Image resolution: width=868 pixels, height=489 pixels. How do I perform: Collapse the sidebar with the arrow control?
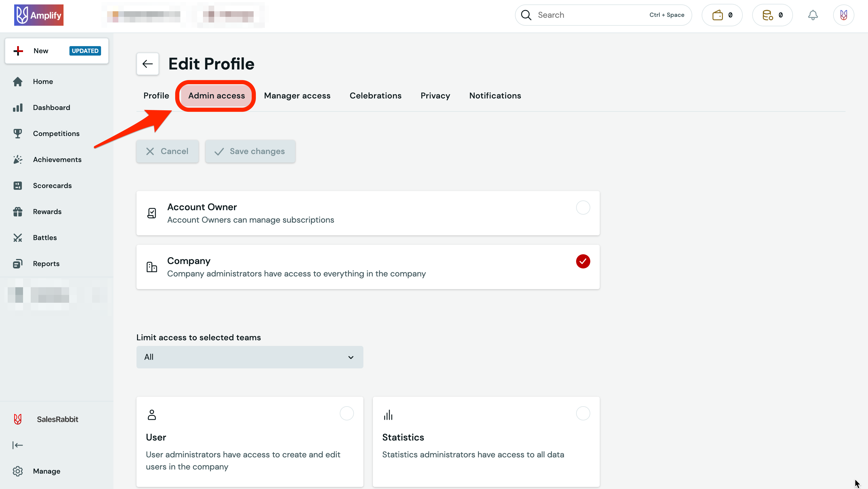tap(17, 445)
